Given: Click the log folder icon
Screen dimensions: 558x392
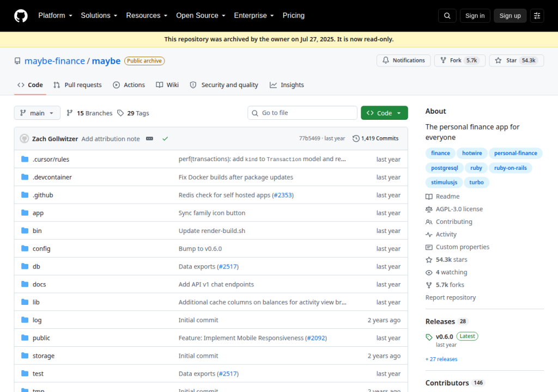Looking at the screenshot, I should (25, 320).
